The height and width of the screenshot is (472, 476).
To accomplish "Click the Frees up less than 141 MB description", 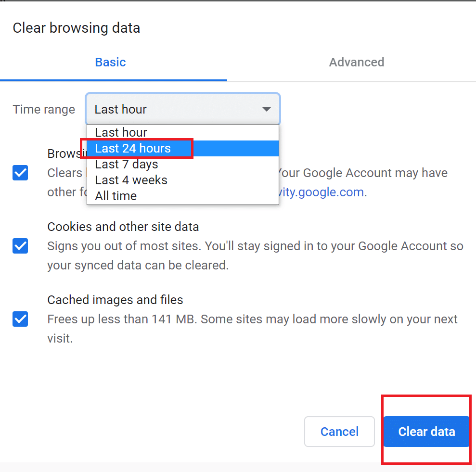I will click(x=252, y=319).
